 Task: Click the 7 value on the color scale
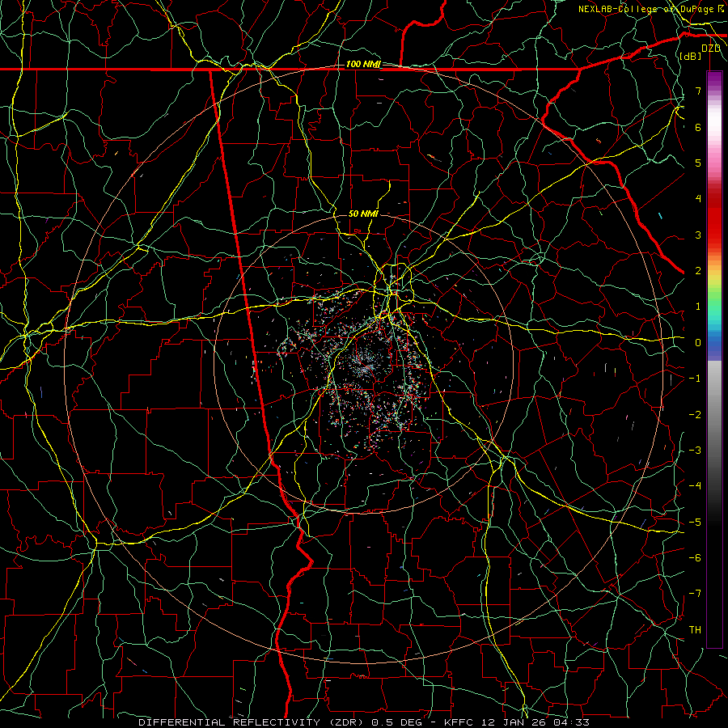(698, 91)
